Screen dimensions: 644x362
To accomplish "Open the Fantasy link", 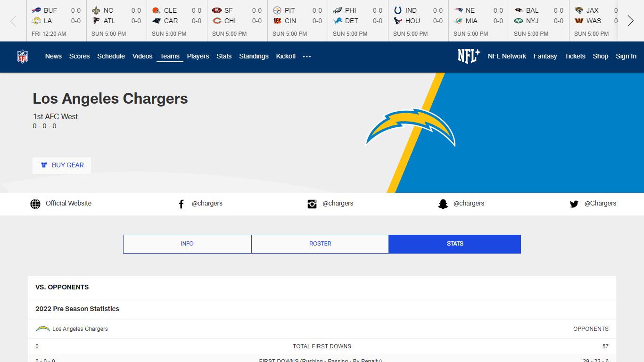I will 545,56.
